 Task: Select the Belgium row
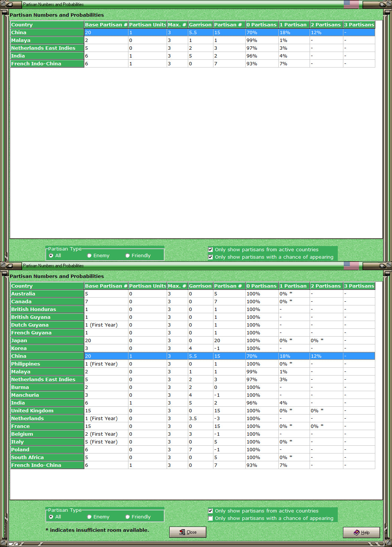pos(193,434)
